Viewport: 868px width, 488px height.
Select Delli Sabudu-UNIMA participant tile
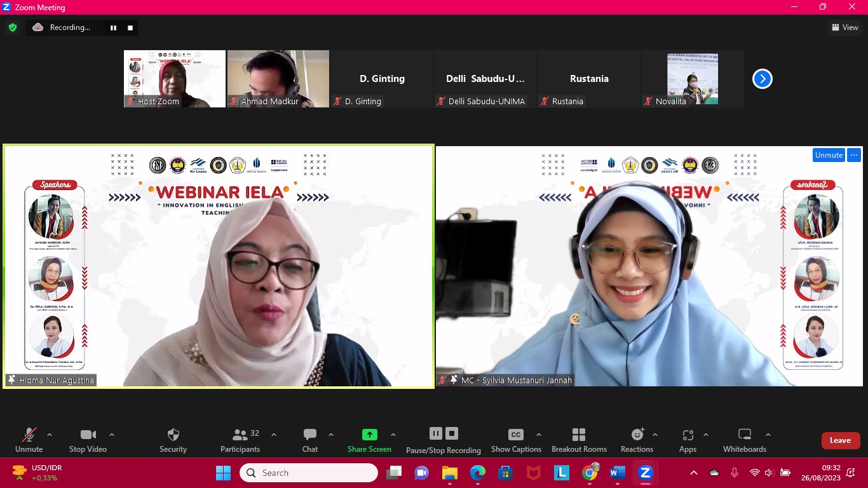(x=485, y=79)
